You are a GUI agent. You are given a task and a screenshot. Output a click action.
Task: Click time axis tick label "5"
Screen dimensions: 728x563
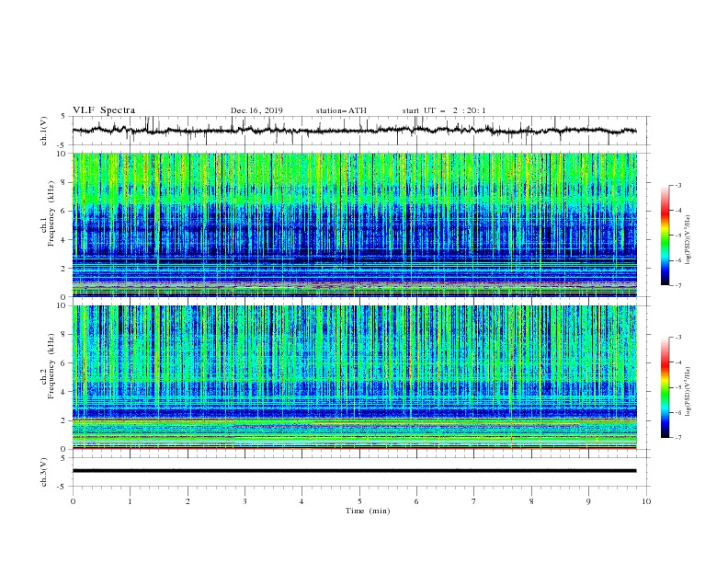359,501
